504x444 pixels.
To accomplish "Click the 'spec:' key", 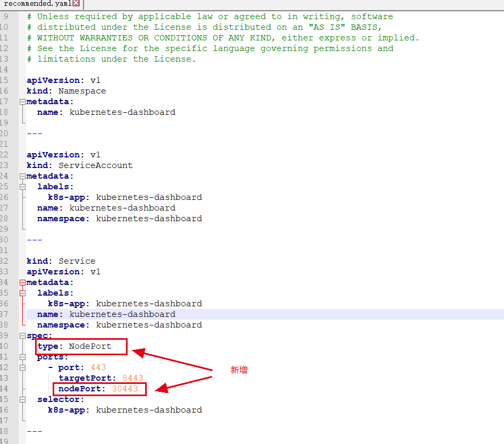I will pos(39,336).
